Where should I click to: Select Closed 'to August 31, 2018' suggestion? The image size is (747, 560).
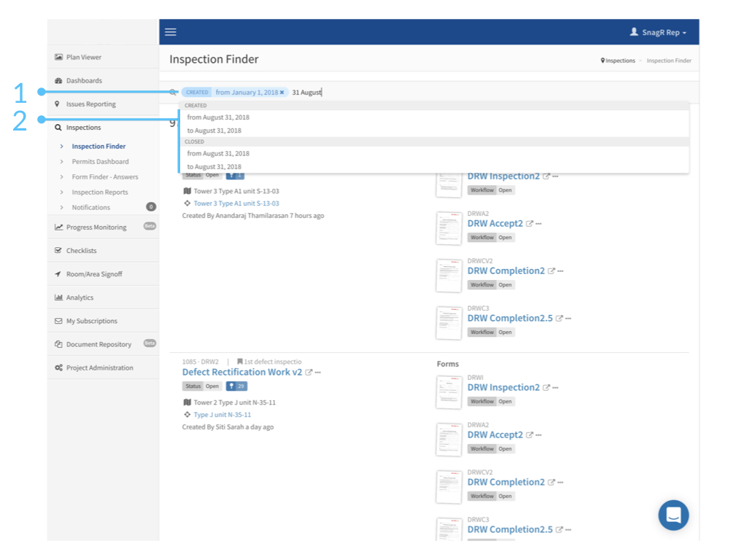point(435,167)
